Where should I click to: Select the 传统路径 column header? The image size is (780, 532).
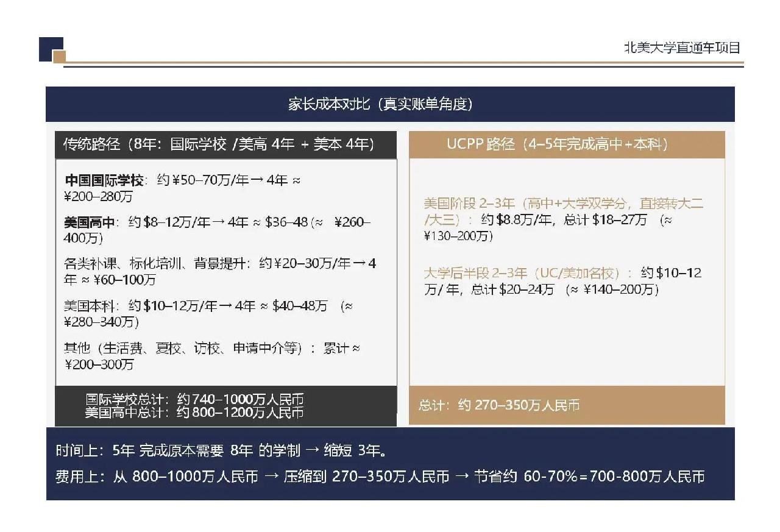219,144
